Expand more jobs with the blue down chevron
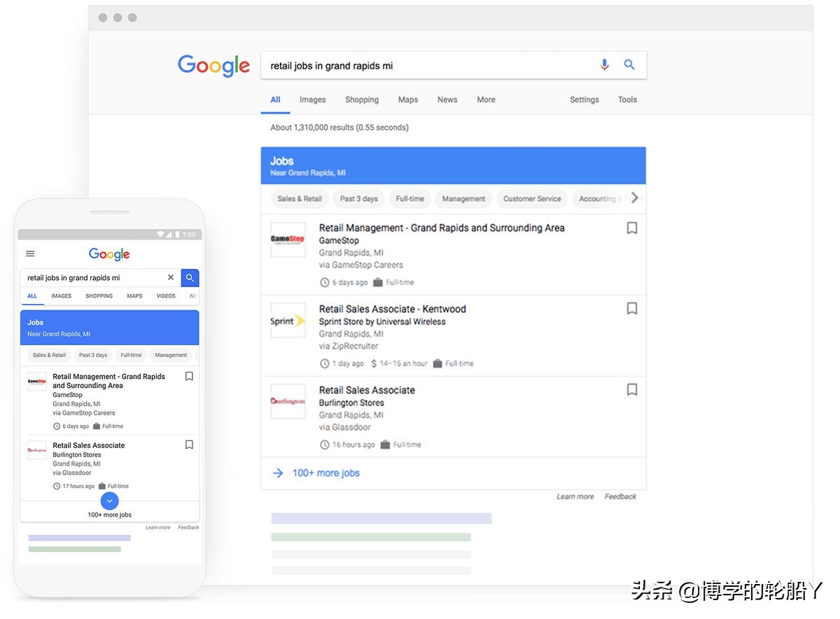The height and width of the screenshot is (619, 840). point(109,501)
